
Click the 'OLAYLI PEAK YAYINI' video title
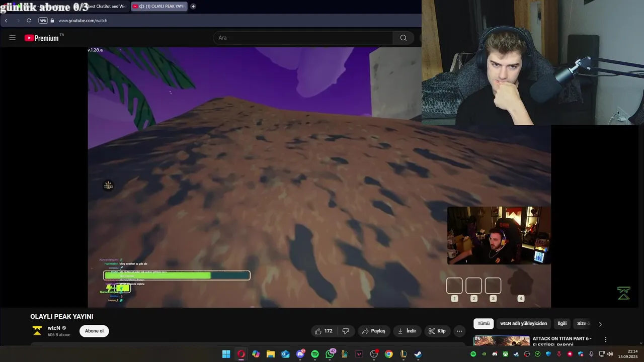click(x=61, y=317)
